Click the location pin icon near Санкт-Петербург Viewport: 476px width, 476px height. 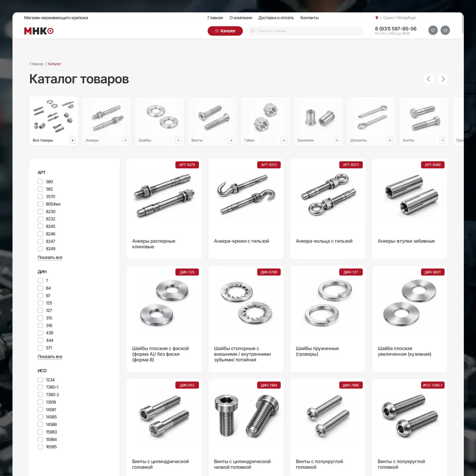(377, 18)
